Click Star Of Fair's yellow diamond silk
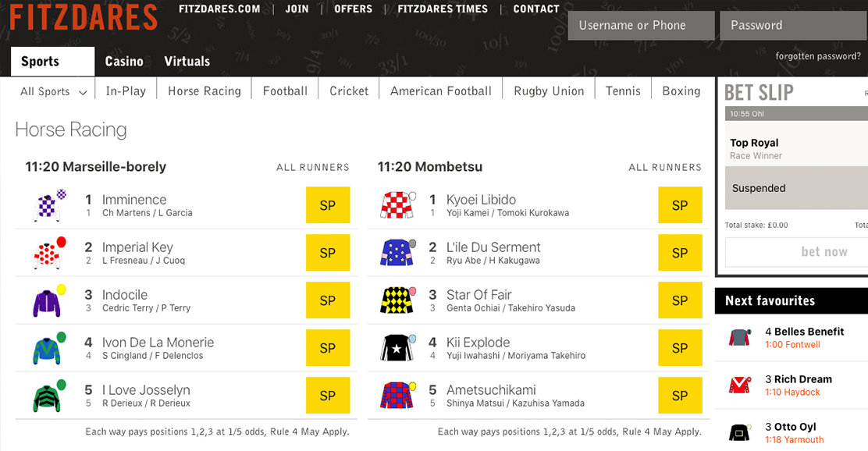 point(397,301)
